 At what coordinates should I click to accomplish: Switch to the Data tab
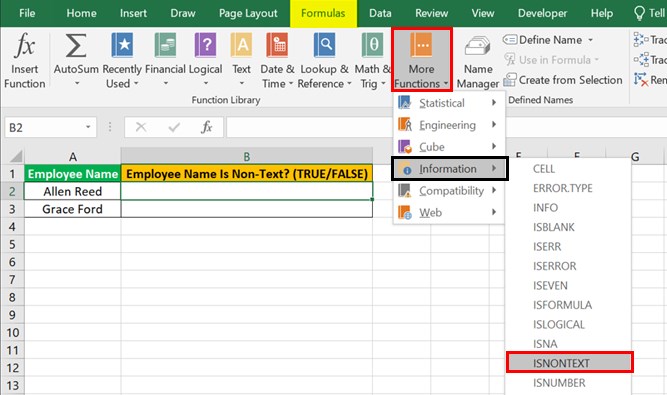click(x=380, y=13)
